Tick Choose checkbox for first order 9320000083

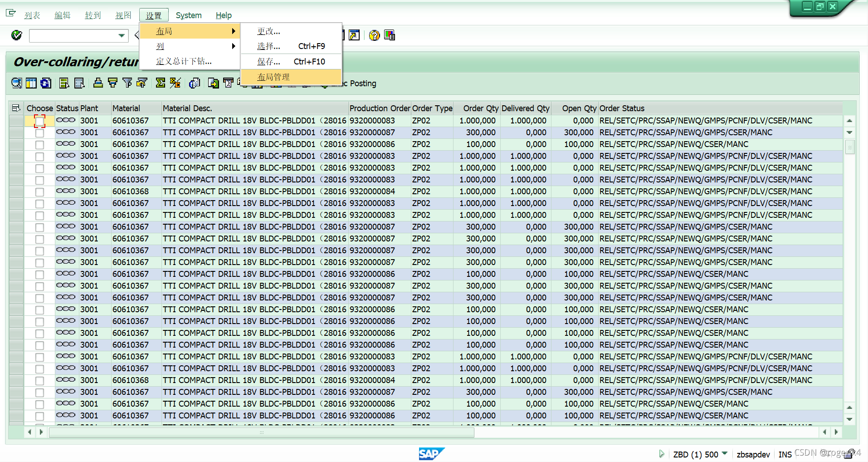coord(40,121)
